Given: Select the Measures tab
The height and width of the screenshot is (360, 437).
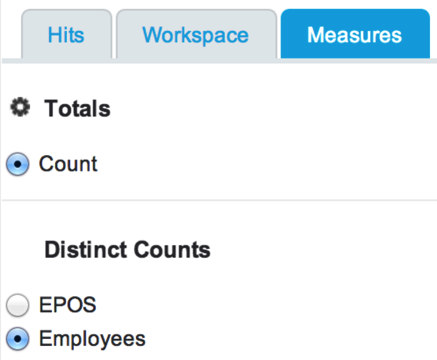Looking at the screenshot, I should click(355, 34).
